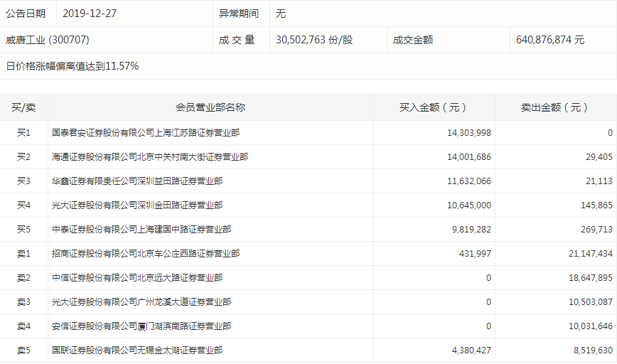The image size is (617, 364).
Task: Click the 卖出金额（元） column header
Action: click(x=555, y=107)
